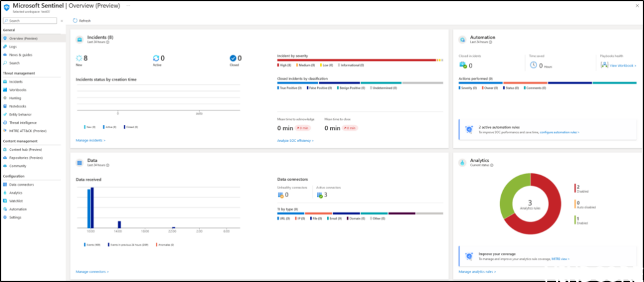644x282 pixels.
Task: Go to Data connectors in Configuration
Action: pyautogui.click(x=21, y=185)
